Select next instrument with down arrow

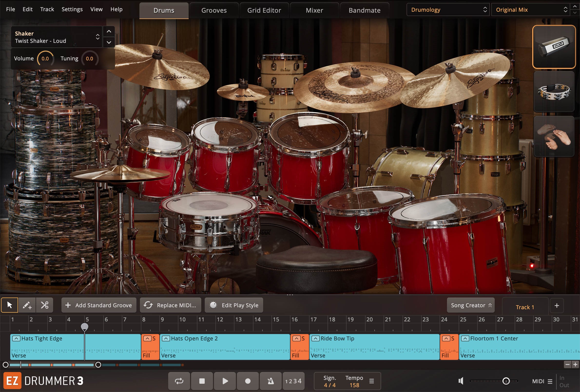109,42
